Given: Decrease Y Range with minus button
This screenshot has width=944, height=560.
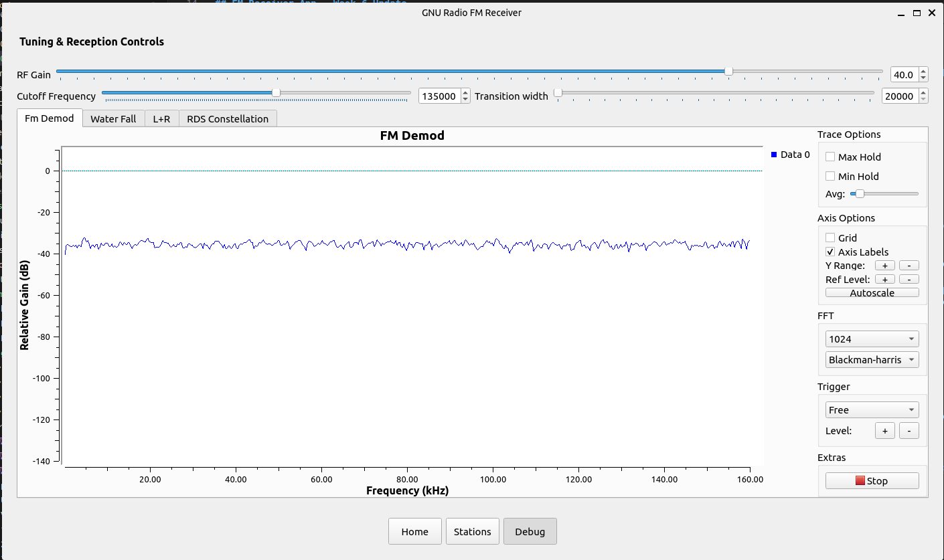Looking at the screenshot, I should click(909, 266).
